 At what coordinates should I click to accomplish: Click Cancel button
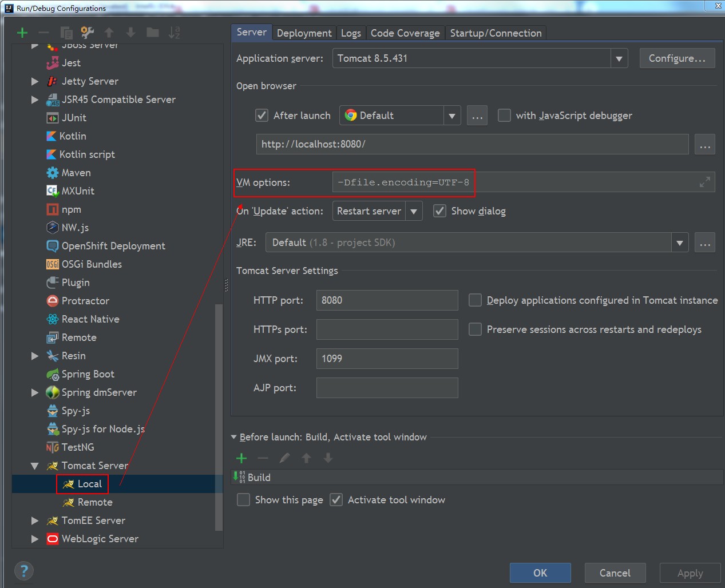[615, 573]
